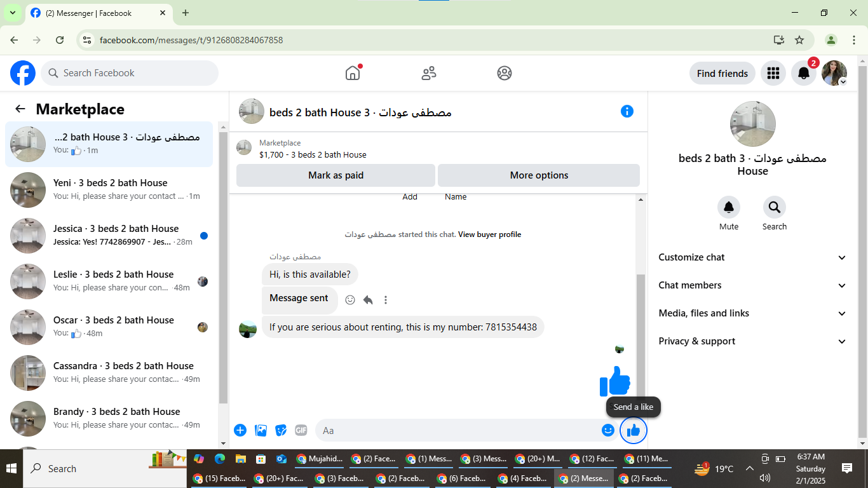The width and height of the screenshot is (868, 488).
Task: Go to the Home feed icon
Action: click(353, 73)
